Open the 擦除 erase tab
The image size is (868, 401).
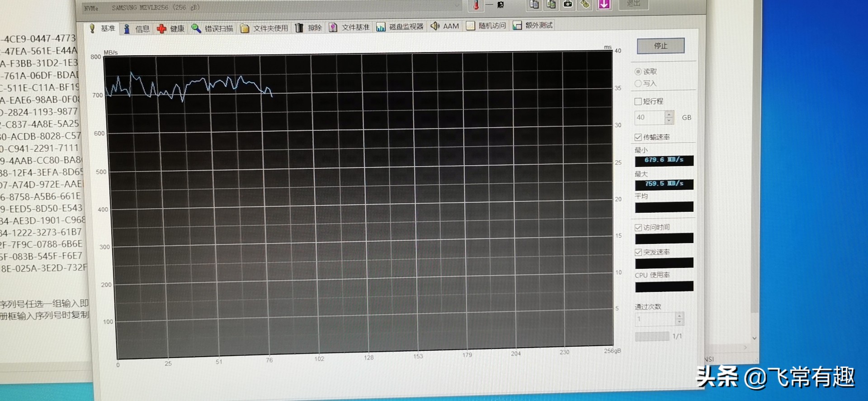(x=309, y=28)
